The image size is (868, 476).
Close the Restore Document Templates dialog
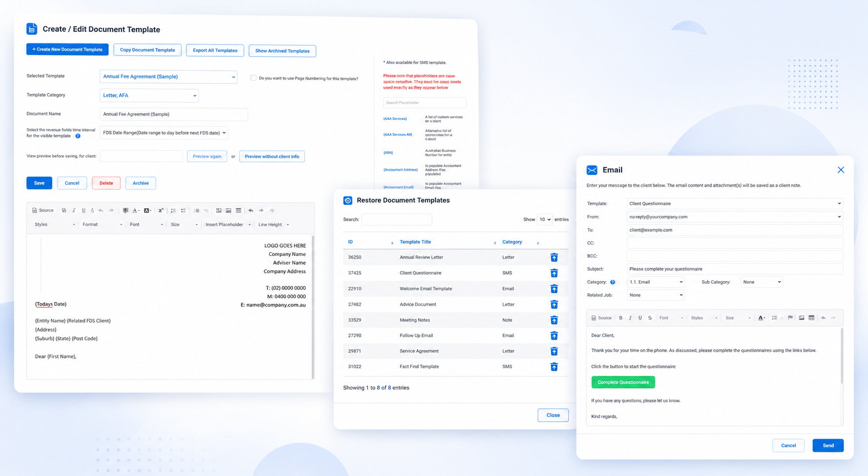point(553,415)
